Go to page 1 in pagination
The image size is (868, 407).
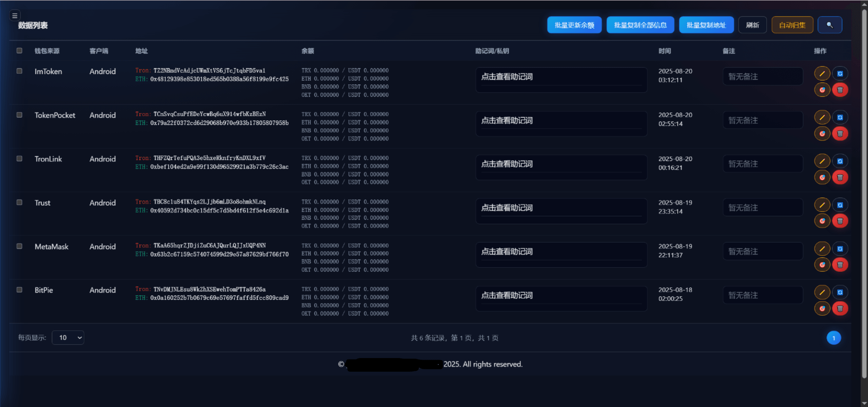[x=833, y=338]
